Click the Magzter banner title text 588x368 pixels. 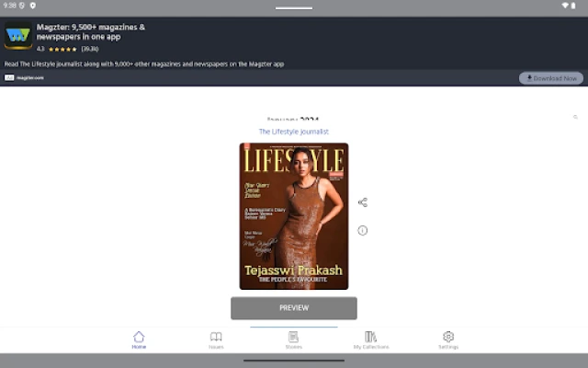90,32
